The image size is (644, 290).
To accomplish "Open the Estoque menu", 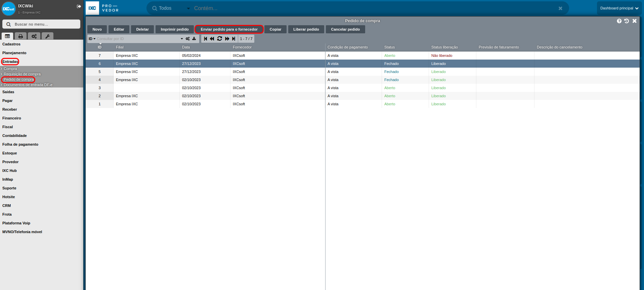I will [10, 153].
